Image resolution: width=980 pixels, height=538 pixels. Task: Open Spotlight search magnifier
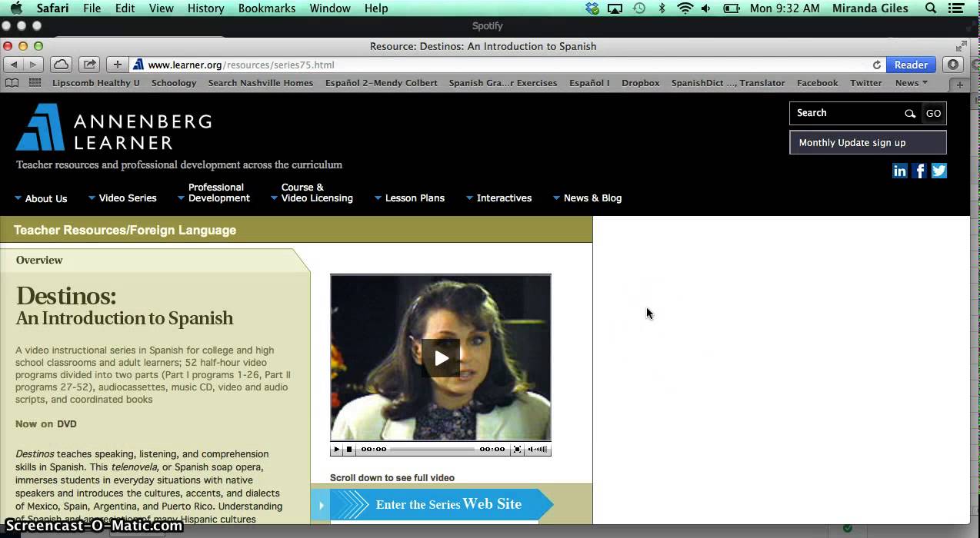(x=931, y=8)
